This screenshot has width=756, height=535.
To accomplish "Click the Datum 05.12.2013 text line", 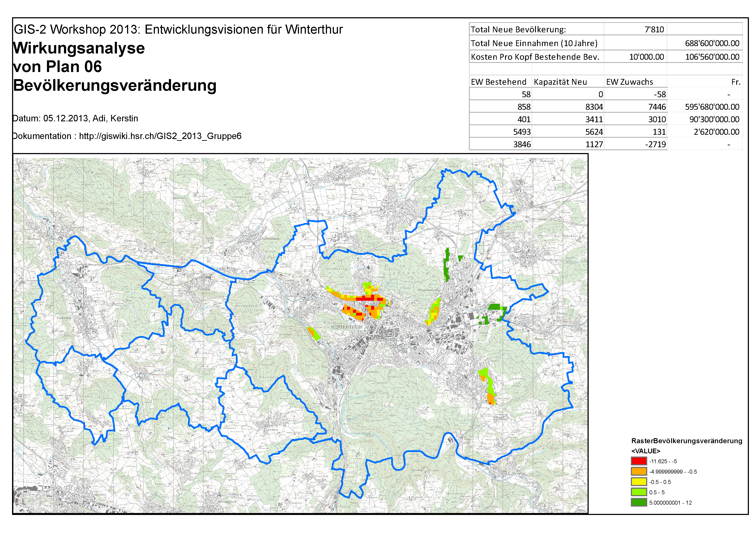I will coord(75,119).
